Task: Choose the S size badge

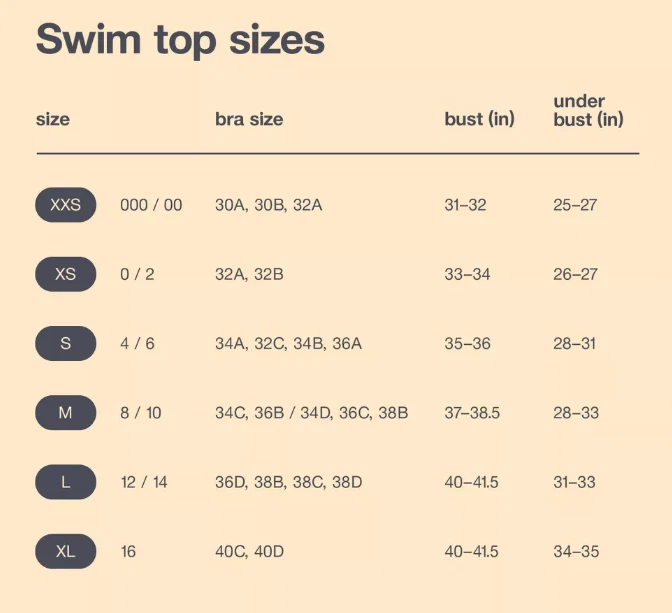Action: click(x=66, y=343)
